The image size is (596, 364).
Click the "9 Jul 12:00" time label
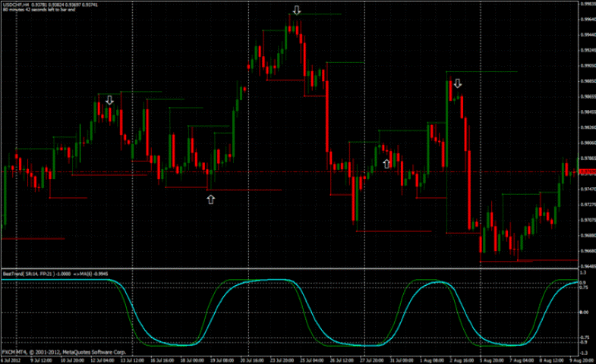pyautogui.click(x=41, y=360)
